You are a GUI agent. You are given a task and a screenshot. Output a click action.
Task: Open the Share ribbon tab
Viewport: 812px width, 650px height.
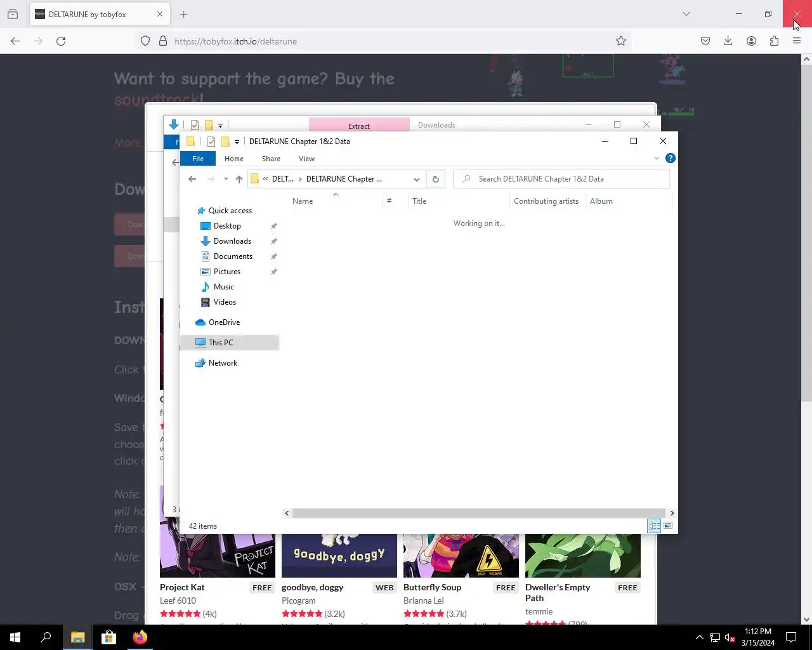click(x=271, y=159)
